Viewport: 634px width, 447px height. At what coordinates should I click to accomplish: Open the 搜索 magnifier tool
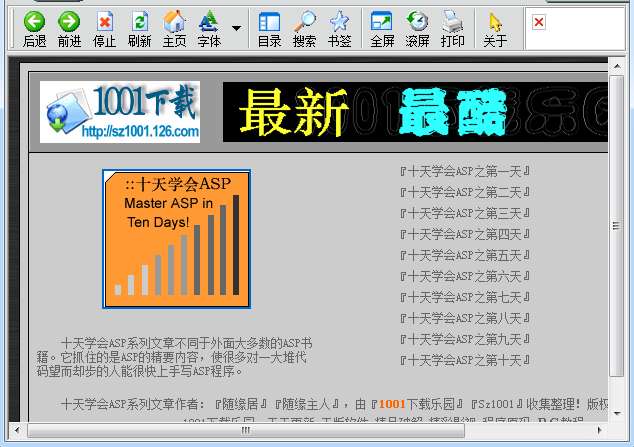304,21
